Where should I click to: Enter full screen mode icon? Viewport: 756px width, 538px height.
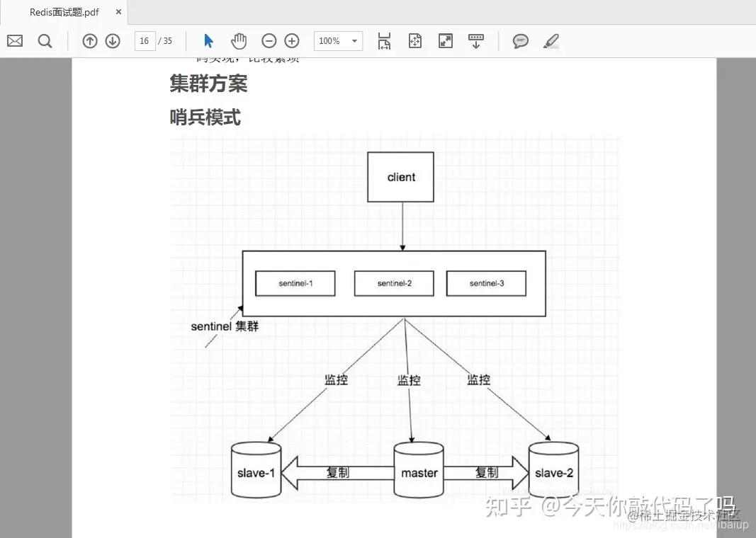(446, 41)
